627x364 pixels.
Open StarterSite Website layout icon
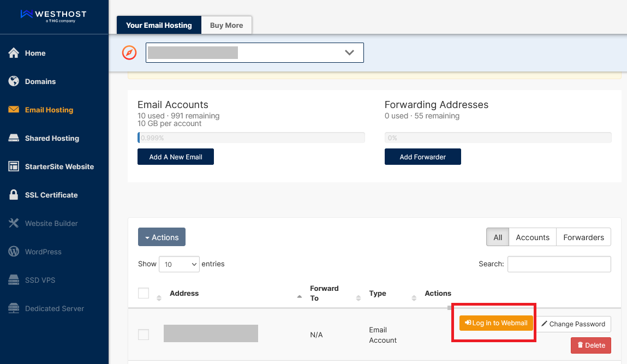pos(14,166)
